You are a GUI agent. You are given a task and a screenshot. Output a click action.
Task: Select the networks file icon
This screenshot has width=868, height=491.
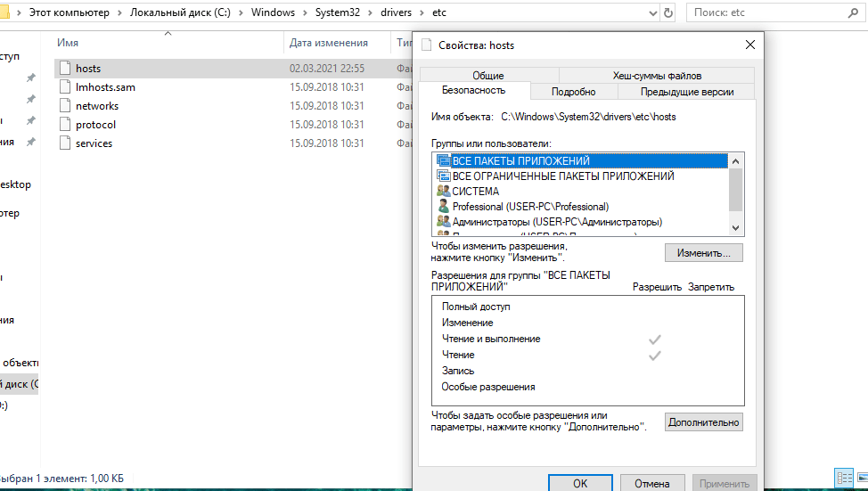[x=65, y=106]
